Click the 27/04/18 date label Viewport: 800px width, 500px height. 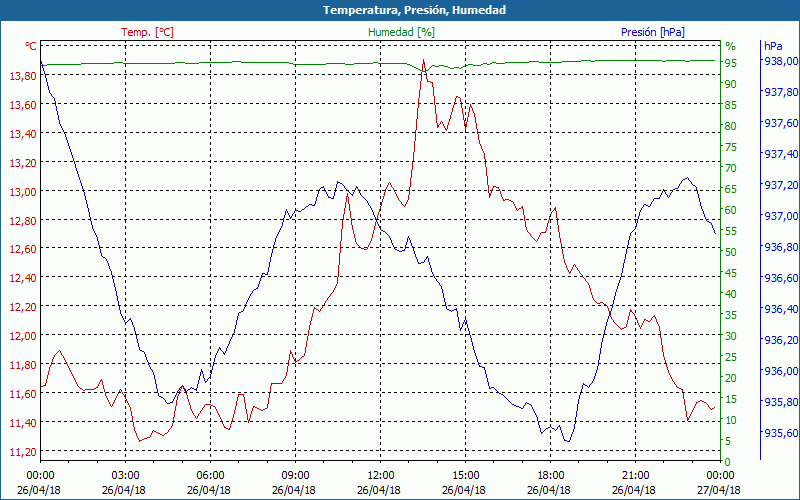[x=718, y=490]
